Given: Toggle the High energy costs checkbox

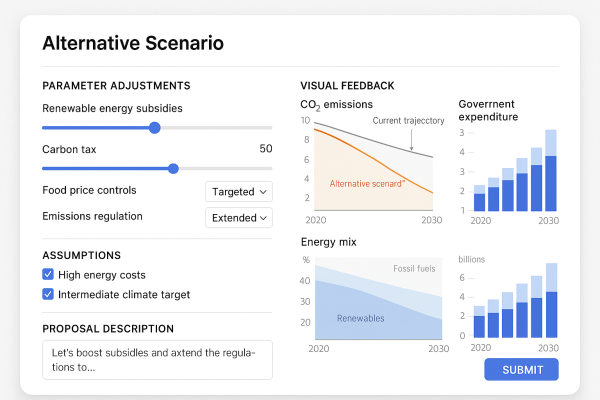Looking at the screenshot, I should (x=48, y=275).
